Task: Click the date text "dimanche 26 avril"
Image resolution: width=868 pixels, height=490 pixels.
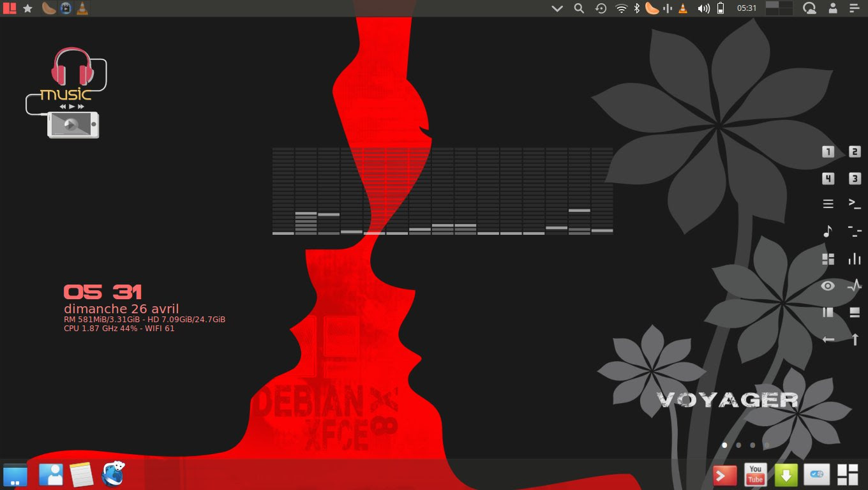Action: (x=121, y=309)
